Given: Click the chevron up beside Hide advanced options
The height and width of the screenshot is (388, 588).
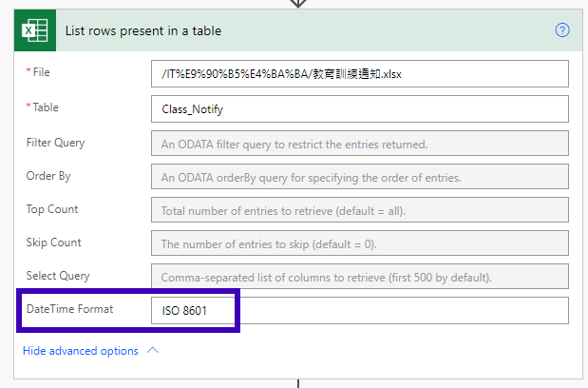Looking at the screenshot, I should [153, 351].
